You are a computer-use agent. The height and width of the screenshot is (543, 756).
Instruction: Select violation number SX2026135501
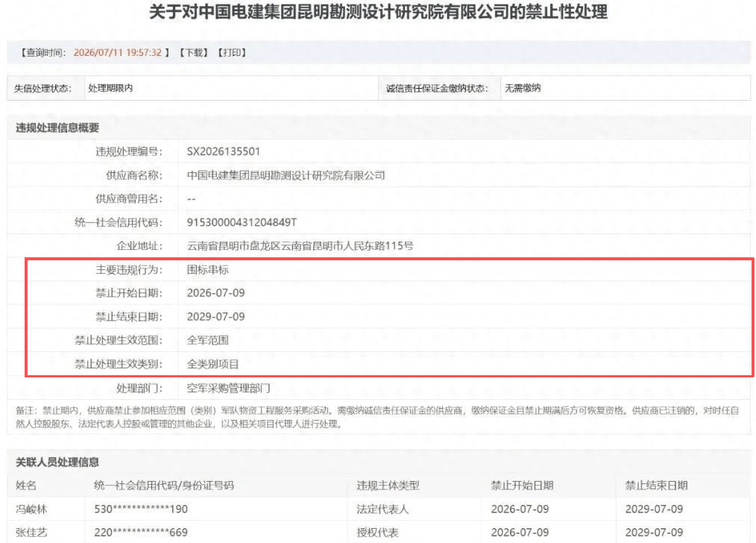[224, 151]
